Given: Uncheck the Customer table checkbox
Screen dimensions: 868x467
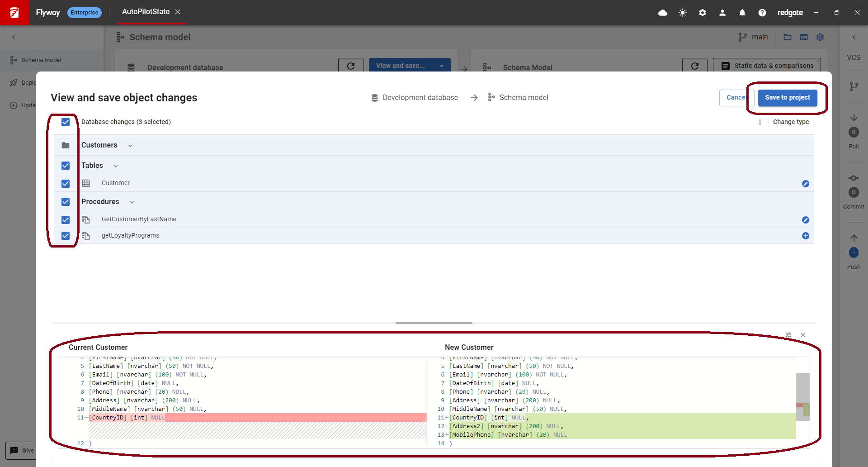Looking at the screenshot, I should click(x=66, y=184).
